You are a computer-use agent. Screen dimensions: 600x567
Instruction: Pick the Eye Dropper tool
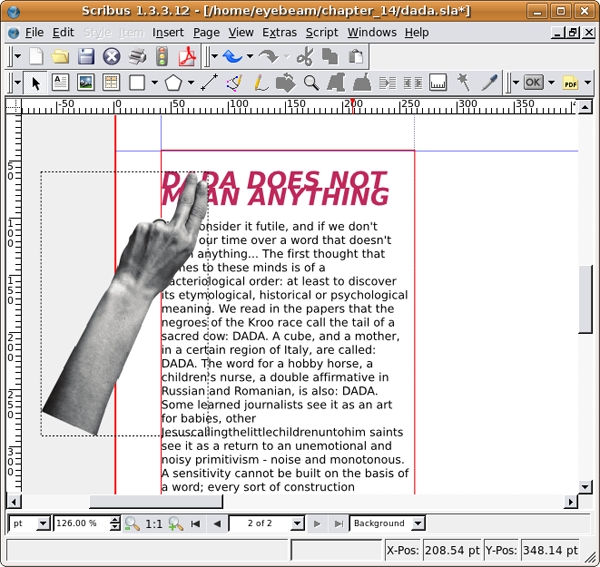point(489,83)
